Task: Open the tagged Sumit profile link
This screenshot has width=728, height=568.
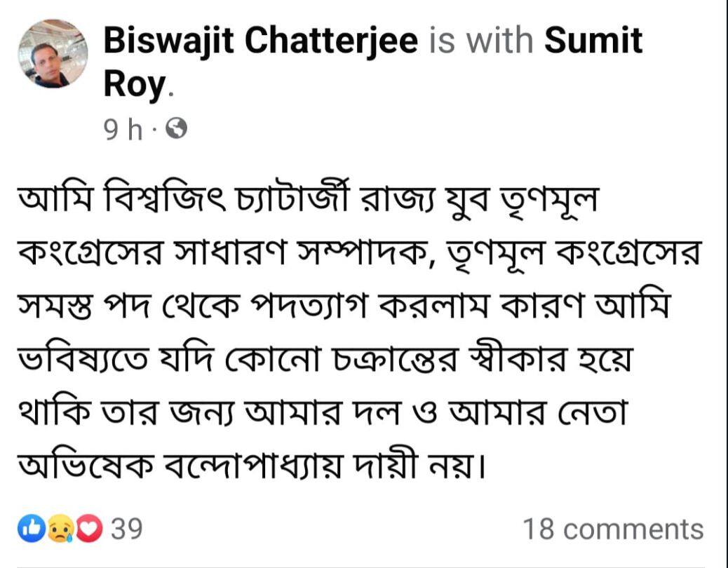Action: (x=593, y=41)
